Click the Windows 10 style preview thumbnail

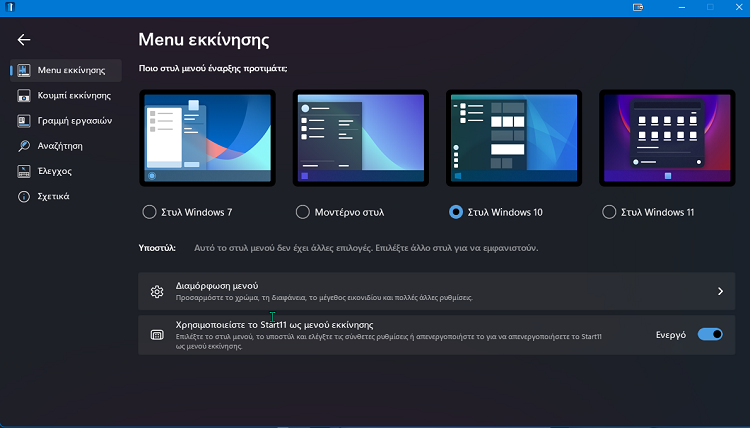pyautogui.click(x=514, y=138)
